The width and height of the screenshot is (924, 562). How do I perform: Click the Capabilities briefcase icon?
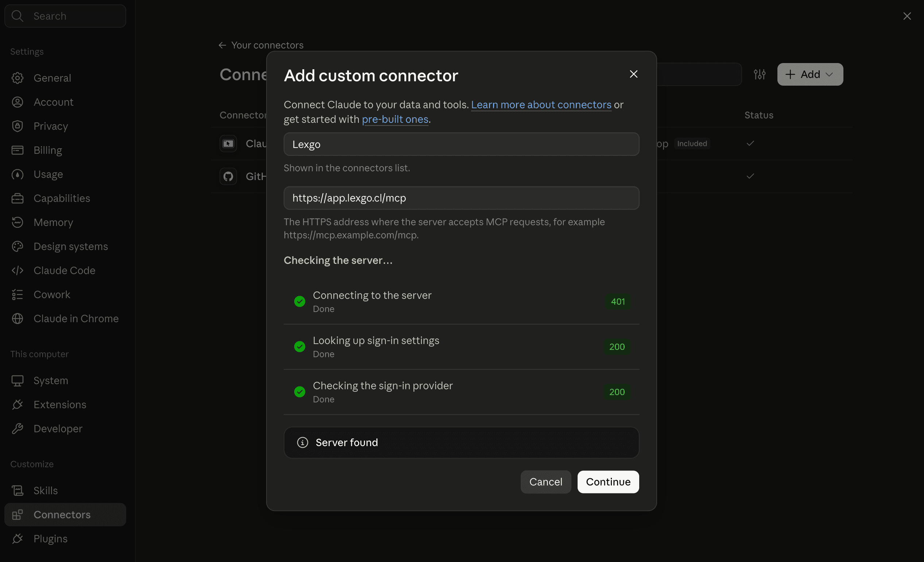click(17, 198)
